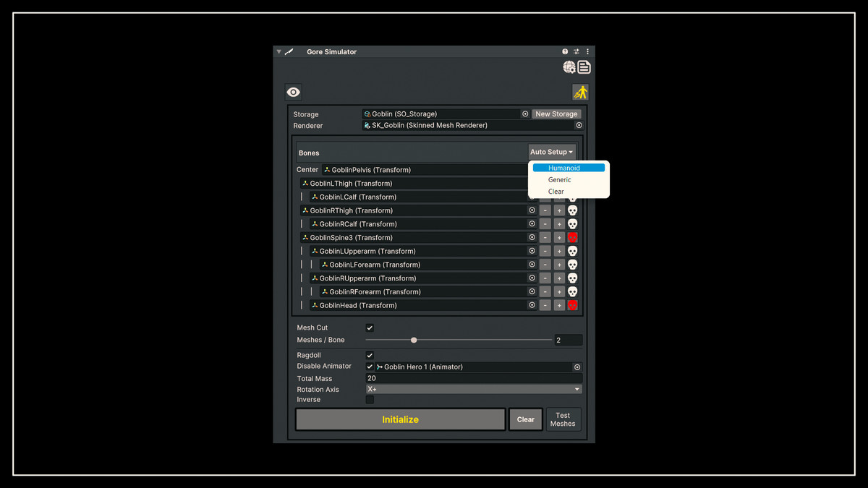Click the Clear button beside Initialize

coord(526,419)
